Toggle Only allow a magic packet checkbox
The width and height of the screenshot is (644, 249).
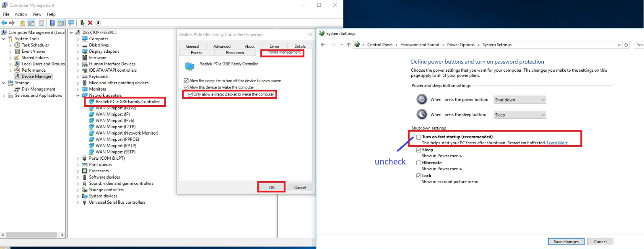coord(190,94)
